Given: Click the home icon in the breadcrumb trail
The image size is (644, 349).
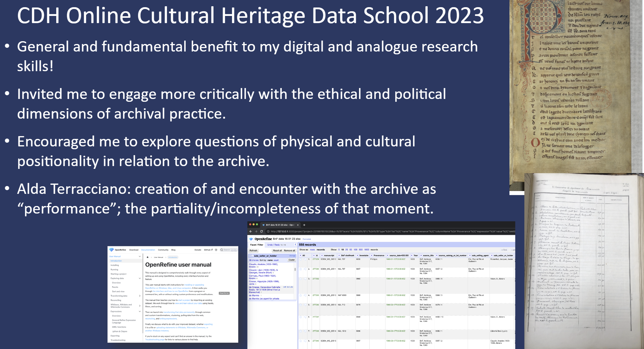Looking at the screenshot, I should [147, 257].
